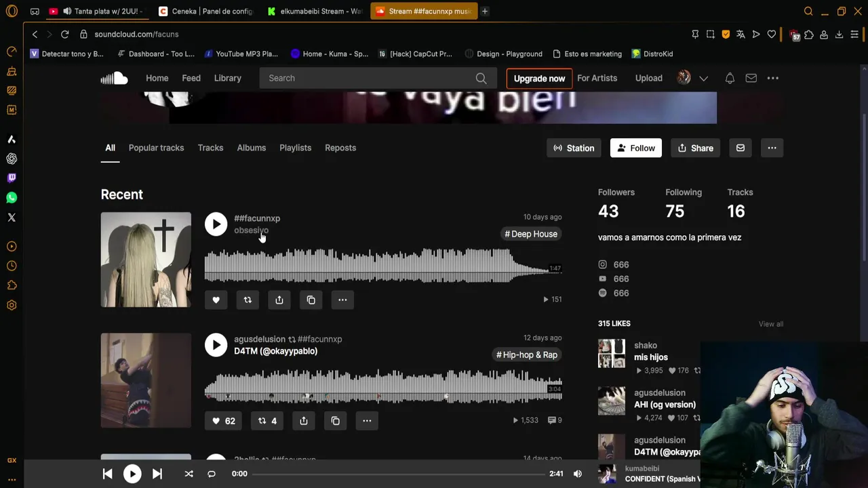The height and width of the screenshot is (488, 868).
Task: Open the Deep House tag
Action: coord(531,234)
